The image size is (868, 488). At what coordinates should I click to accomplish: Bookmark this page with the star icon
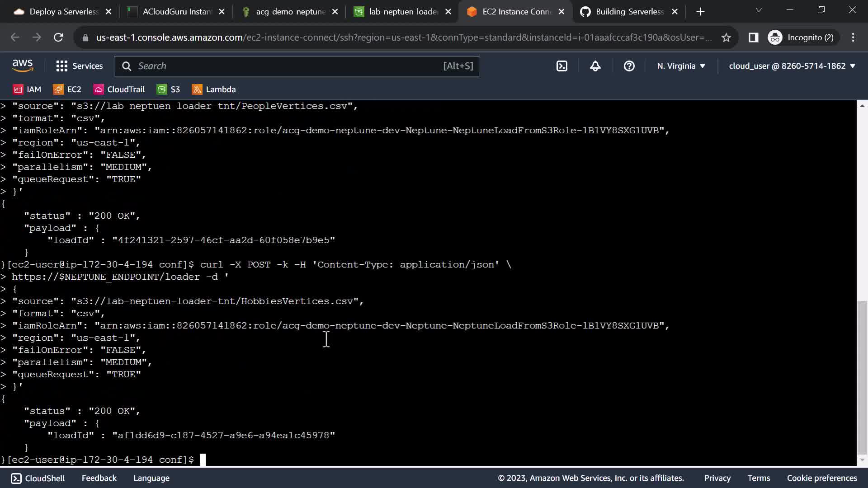coord(726,38)
